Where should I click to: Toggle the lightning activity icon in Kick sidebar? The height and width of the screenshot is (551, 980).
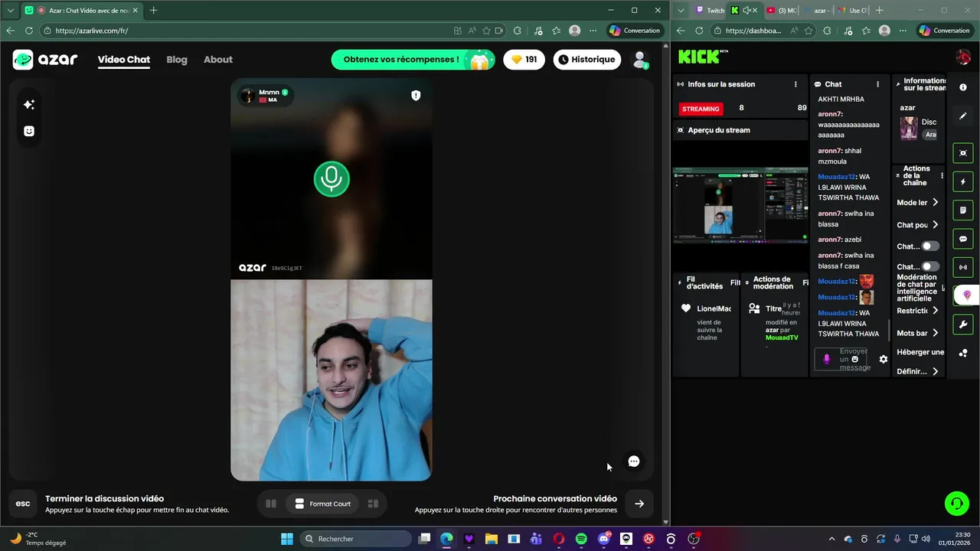coord(963,182)
